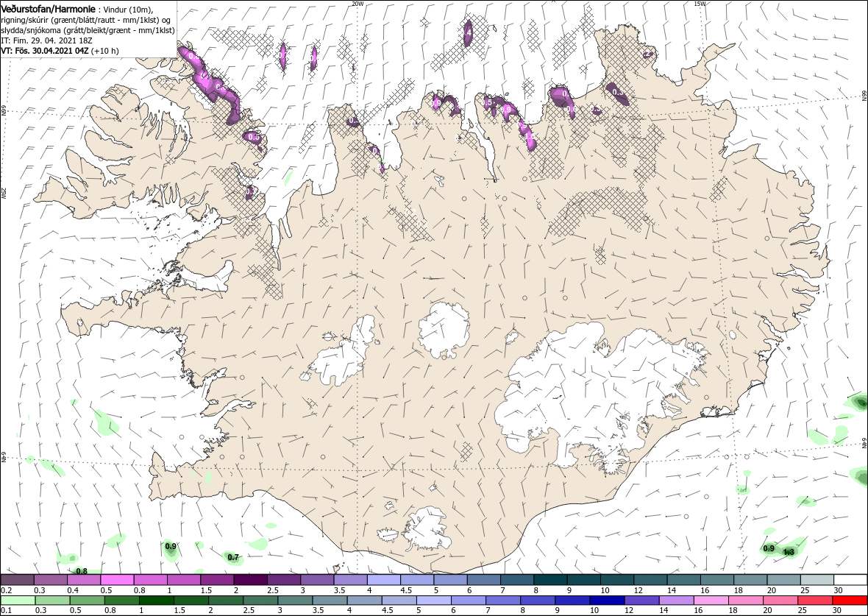Screen dimensions: 868x616
Task: Click the Veðurstofan/Harmonie title text
Action: 48,9
